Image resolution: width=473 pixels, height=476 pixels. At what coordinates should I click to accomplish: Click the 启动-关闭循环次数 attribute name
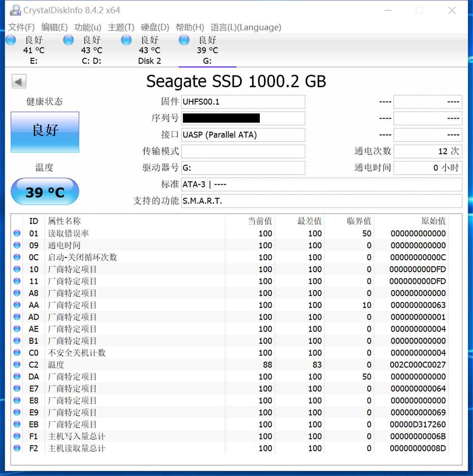click(82, 257)
